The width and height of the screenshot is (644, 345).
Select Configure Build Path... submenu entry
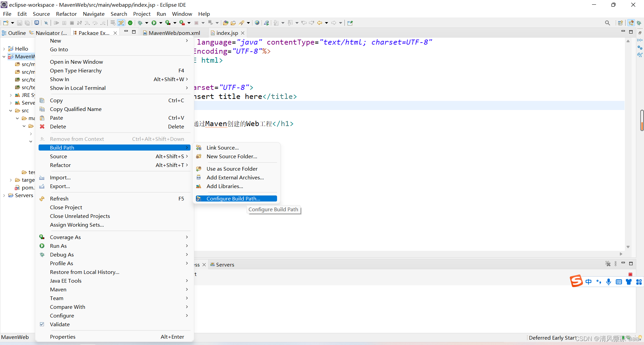click(x=236, y=198)
